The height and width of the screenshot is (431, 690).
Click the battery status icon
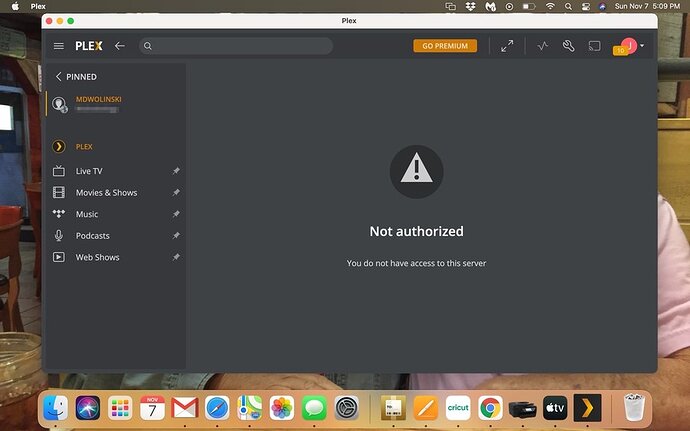click(529, 6)
